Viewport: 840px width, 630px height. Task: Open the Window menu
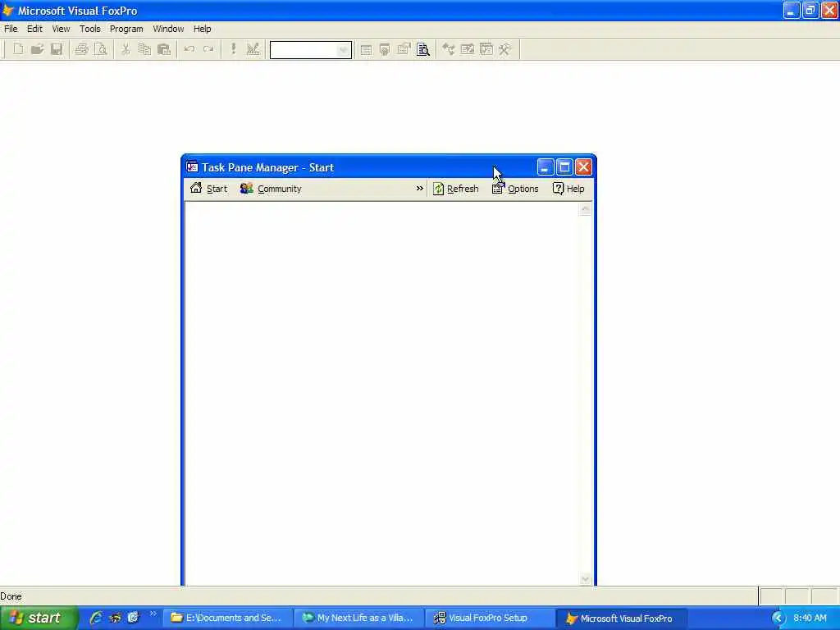(168, 29)
